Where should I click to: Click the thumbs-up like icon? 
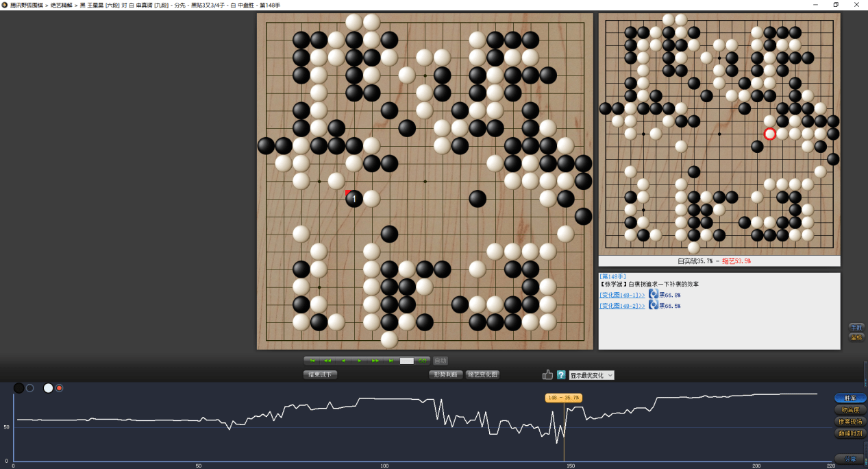click(x=547, y=374)
